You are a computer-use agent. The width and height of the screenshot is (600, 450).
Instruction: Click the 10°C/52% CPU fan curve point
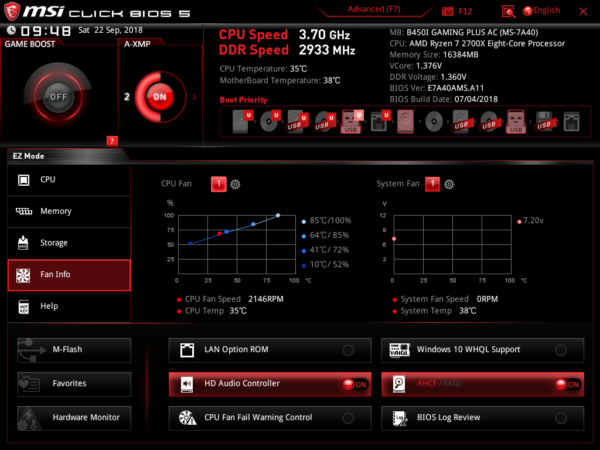click(190, 243)
